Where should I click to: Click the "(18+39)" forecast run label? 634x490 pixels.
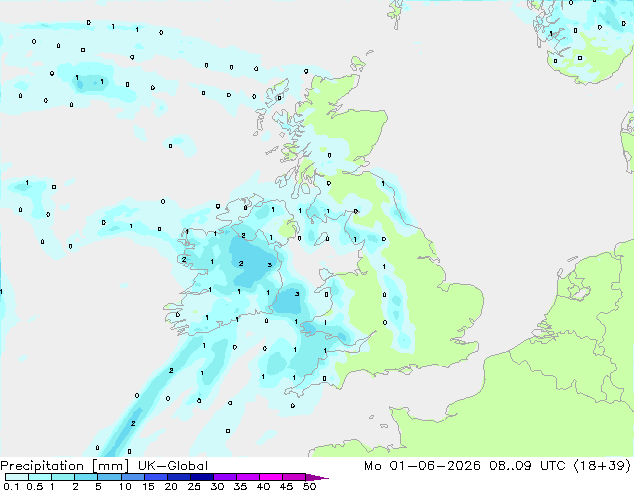pyautogui.click(x=602, y=466)
